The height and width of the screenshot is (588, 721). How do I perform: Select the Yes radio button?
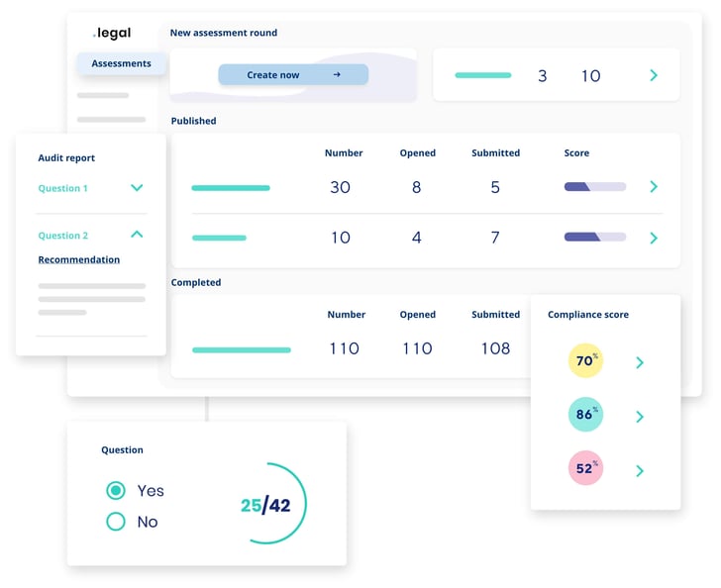[x=116, y=491]
